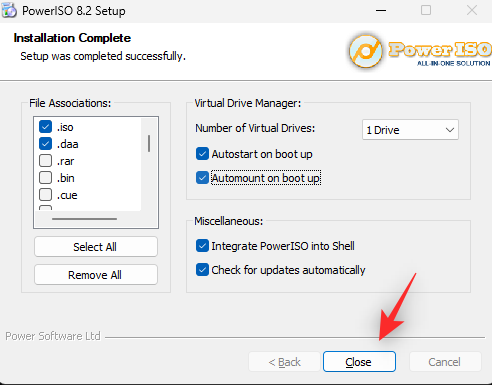Viewport: 492px width, 385px height.
Task: Click the file associations horizontal scrollbar
Action: 84,219
